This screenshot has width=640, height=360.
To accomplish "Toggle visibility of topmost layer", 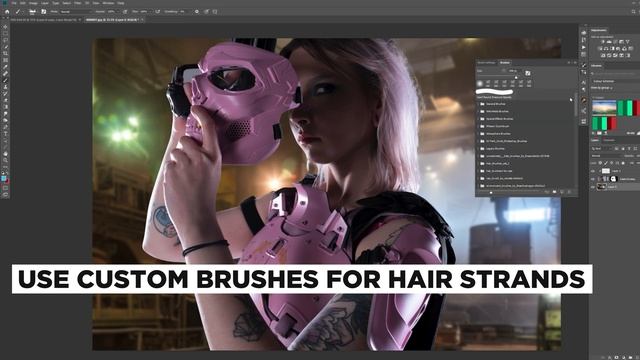I will click(x=593, y=171).
